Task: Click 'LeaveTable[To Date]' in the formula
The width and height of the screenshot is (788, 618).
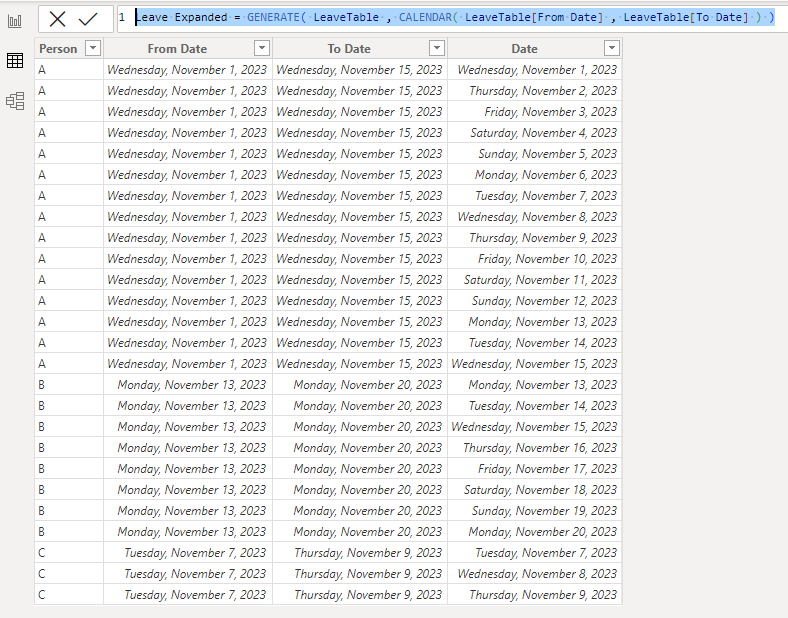Action: coord(686,18)
